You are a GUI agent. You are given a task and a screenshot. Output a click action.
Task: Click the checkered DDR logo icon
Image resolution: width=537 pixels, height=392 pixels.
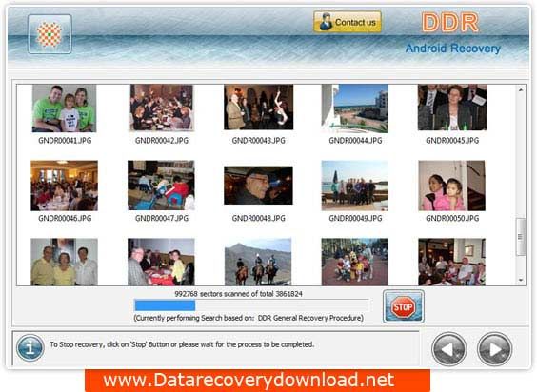coord(50,34)
